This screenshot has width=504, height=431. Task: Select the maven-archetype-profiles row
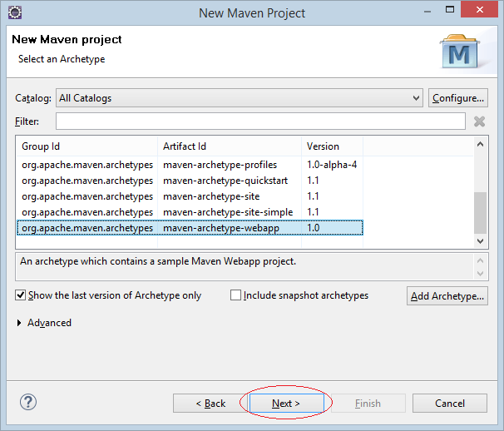point(190,165)
